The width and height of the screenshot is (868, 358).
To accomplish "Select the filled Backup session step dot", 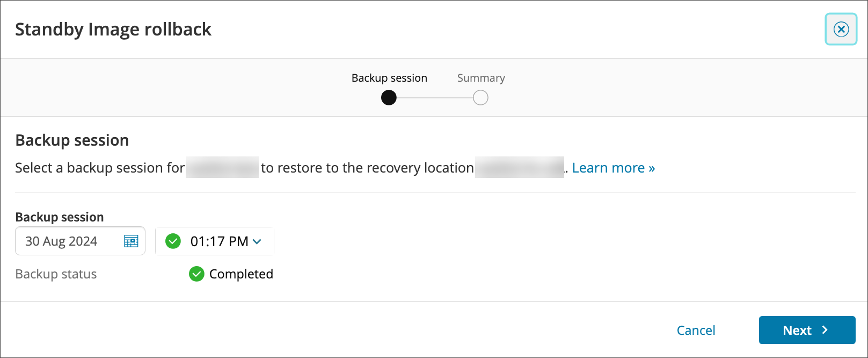I will click(389, 98).
